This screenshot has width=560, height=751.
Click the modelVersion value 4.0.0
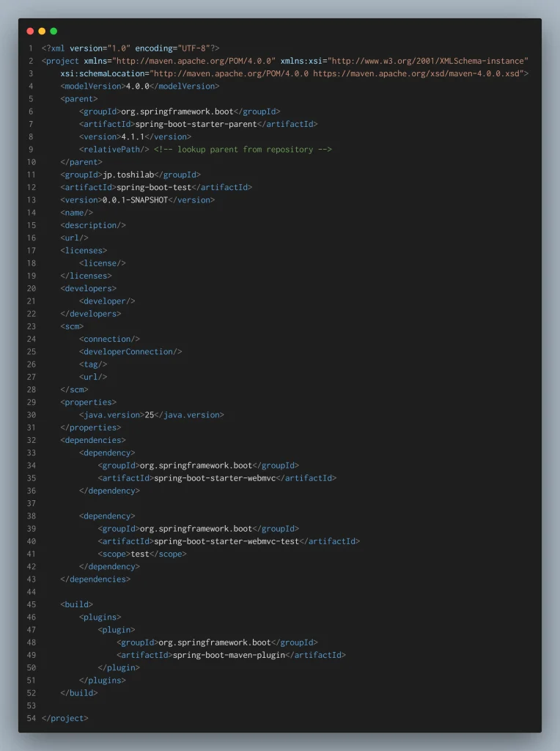(137, 87)
